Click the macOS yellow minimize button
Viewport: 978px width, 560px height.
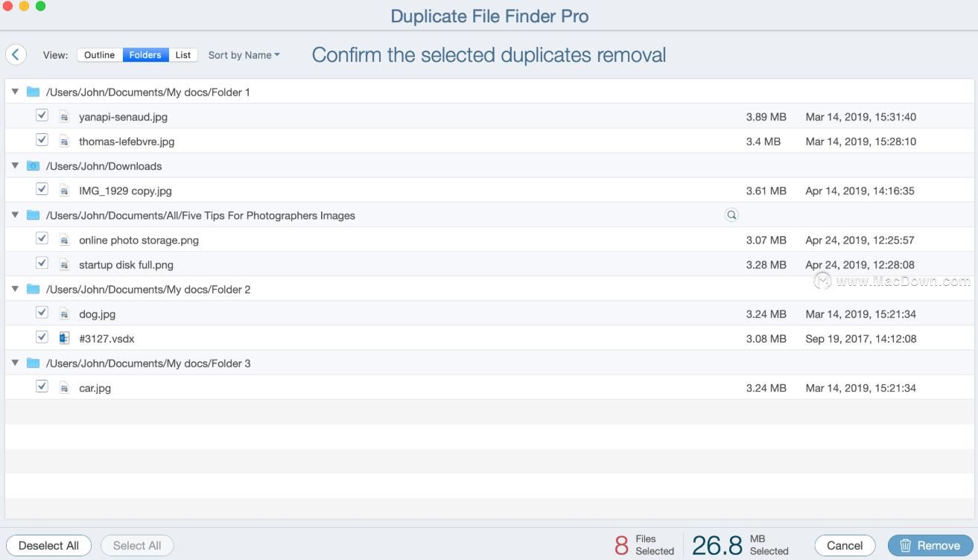coord(24,6)
